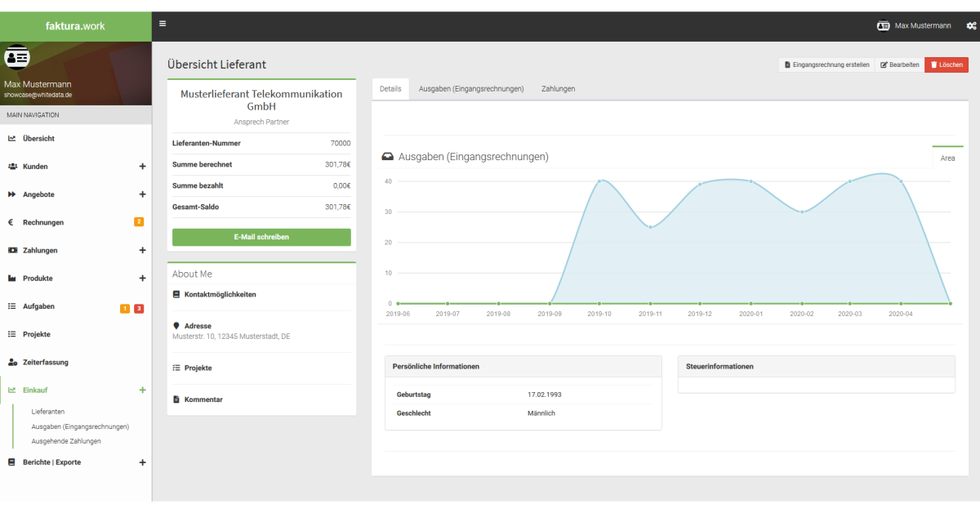980x513 pixels.
Task: Click the chart data point at 2019-11
Action: point(650,227)
